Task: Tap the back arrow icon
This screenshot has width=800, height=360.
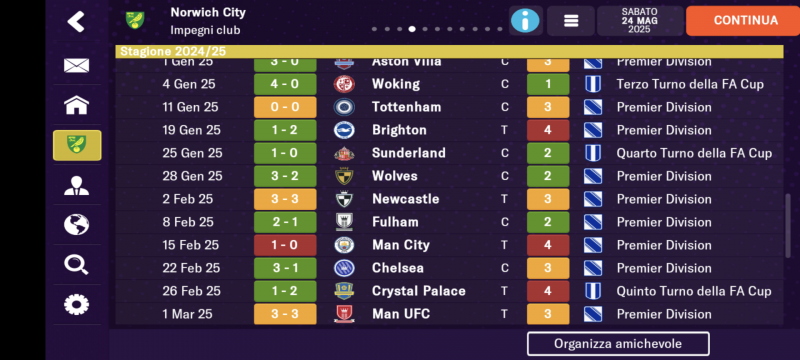Action: point(77,21)
